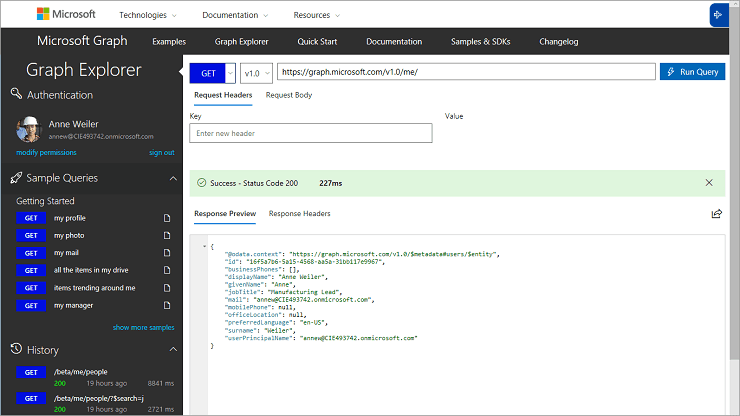The height and width of the screenshot is (416, 740).
Task: Click the 227ms response time text
Action: point(330,183)
